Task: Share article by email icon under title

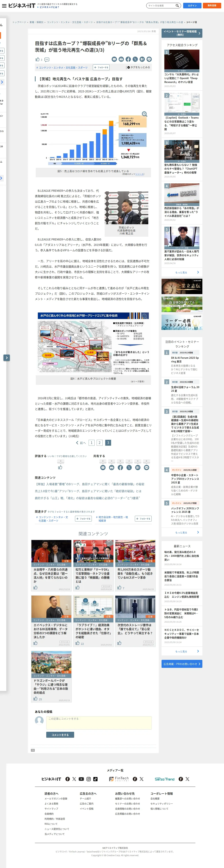Action: coord(114,59)
